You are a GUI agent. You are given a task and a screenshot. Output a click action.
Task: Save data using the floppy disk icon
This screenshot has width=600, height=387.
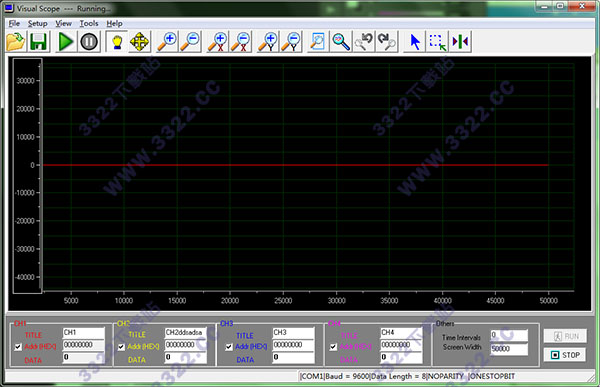point(39,41)
